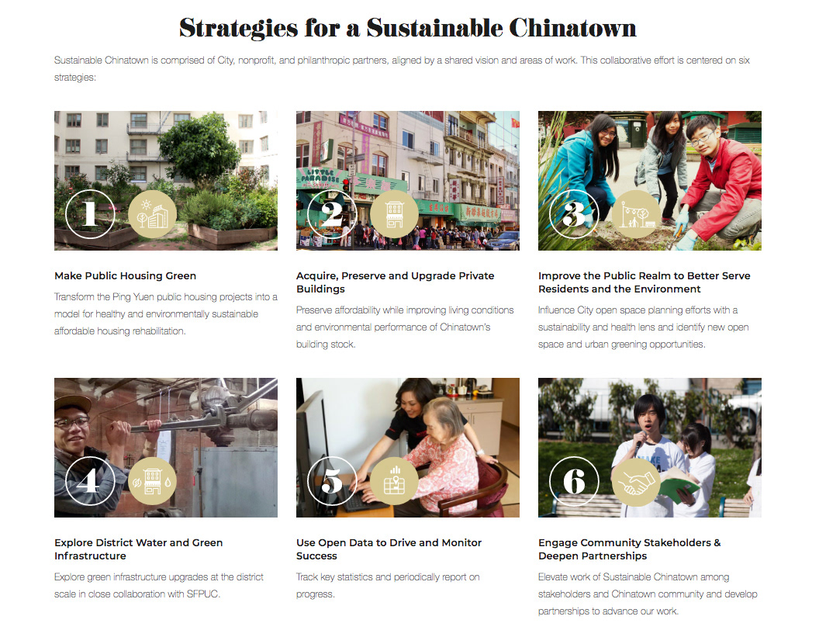This screenshot has height=644, width=819.
Task: Click the building with leaf and water drop icon
Action: [x=153, y=481]
